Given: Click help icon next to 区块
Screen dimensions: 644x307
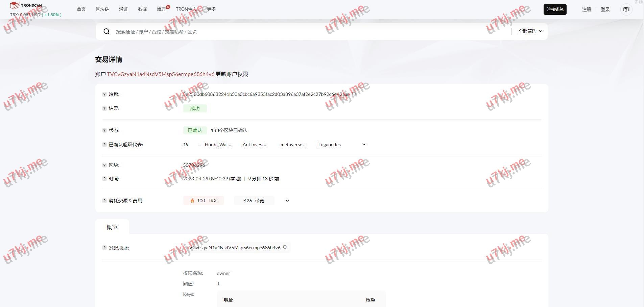Looking at the screenshot, I should click(x=104, y=165).
